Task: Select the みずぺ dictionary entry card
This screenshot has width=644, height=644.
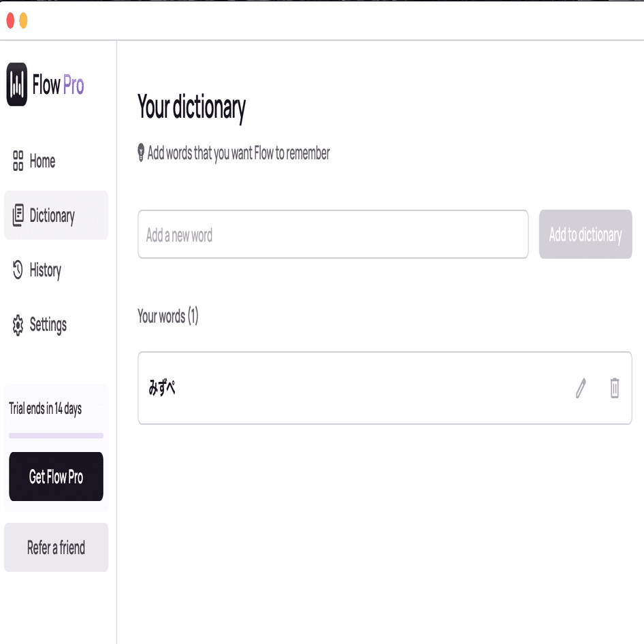Action: tap(340, 388)
